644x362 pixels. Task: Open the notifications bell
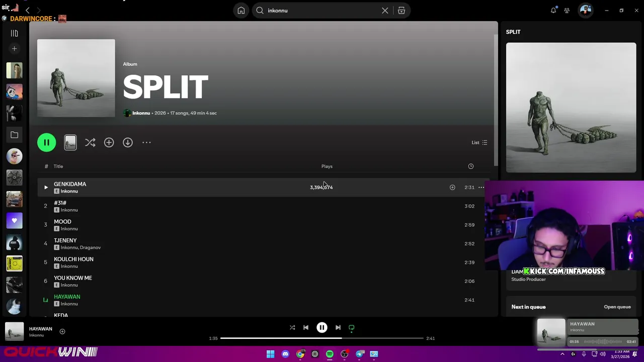[553, 11]
